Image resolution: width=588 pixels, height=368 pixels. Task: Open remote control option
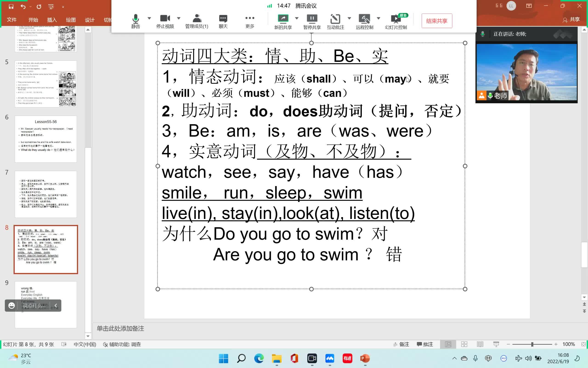(365, 21)
